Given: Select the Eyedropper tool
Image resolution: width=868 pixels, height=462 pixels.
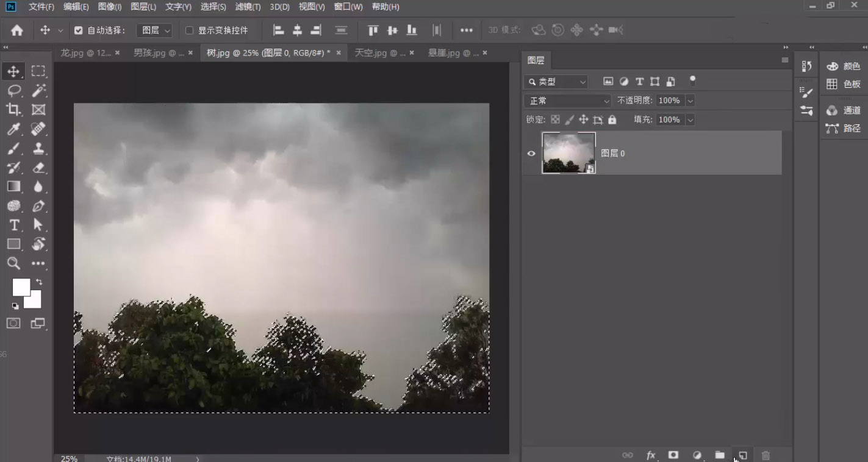Looking at the screenshot, I should click(13, 129).
